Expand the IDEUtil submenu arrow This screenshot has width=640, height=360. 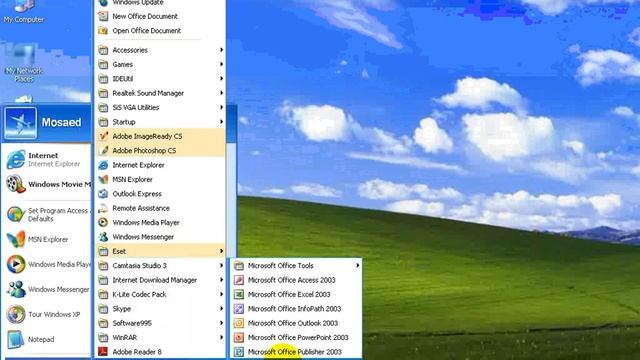(222, 78)
